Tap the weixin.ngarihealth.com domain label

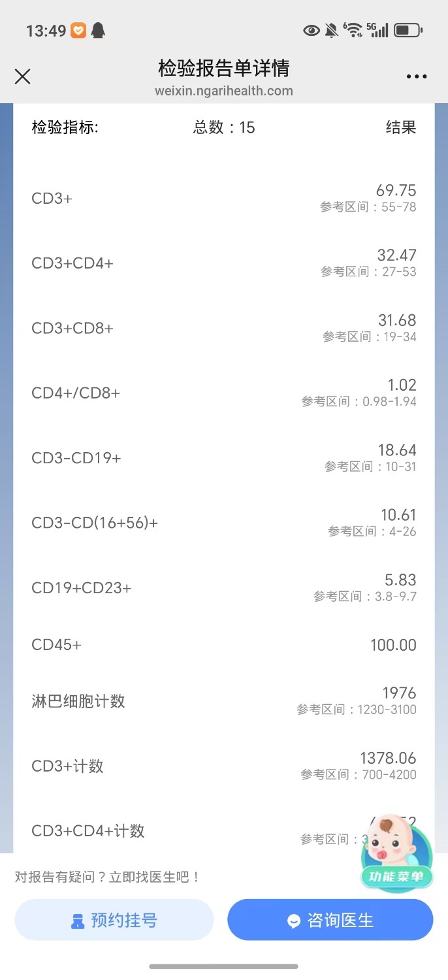(224, 92)
